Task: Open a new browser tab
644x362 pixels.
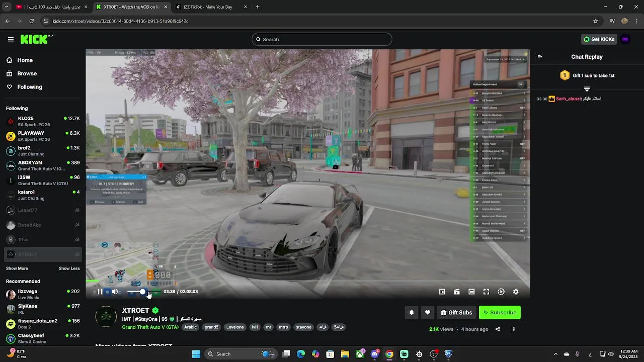Action: [x=258, y=7]
